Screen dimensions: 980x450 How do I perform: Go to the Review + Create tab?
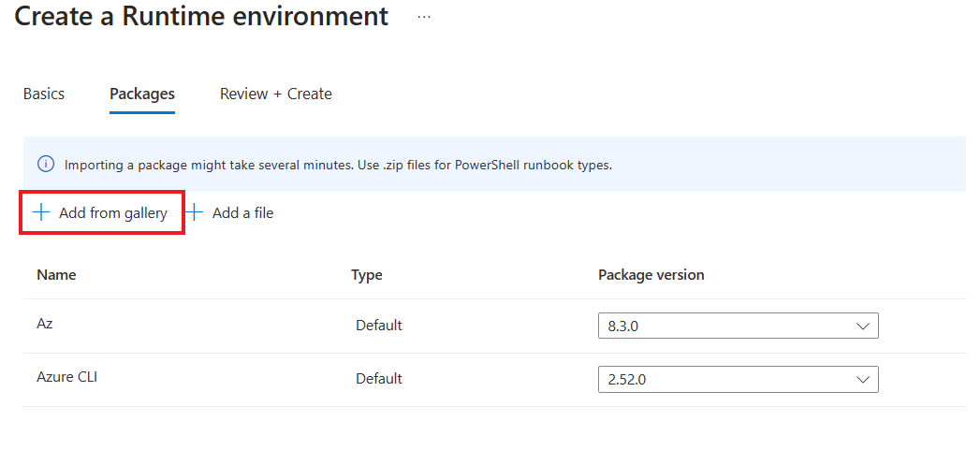[276, 94]
